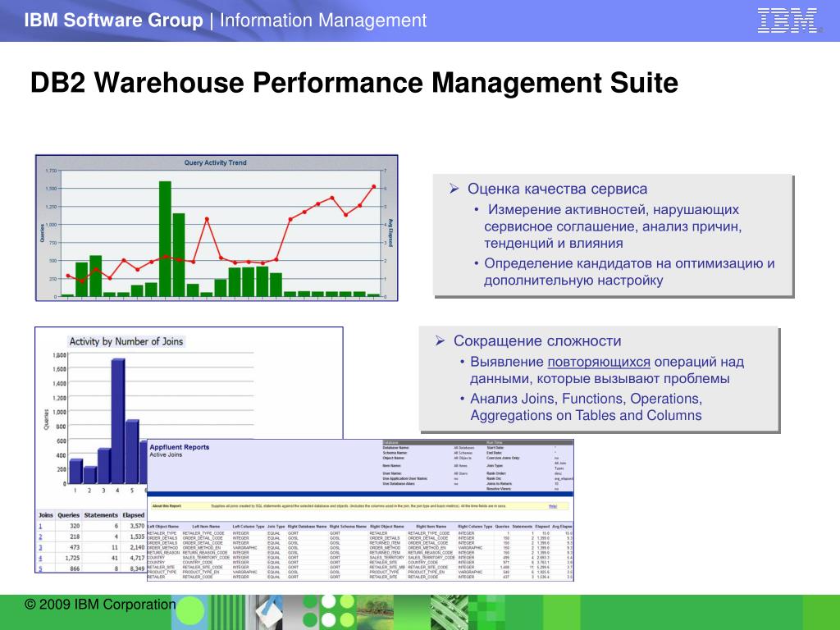
Task: Click the Joins row link 1
Action: (x=40, y=526)
